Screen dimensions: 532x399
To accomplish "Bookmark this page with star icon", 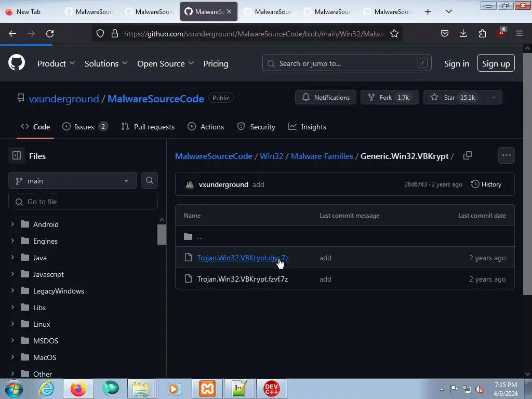I will click(394, 34).
